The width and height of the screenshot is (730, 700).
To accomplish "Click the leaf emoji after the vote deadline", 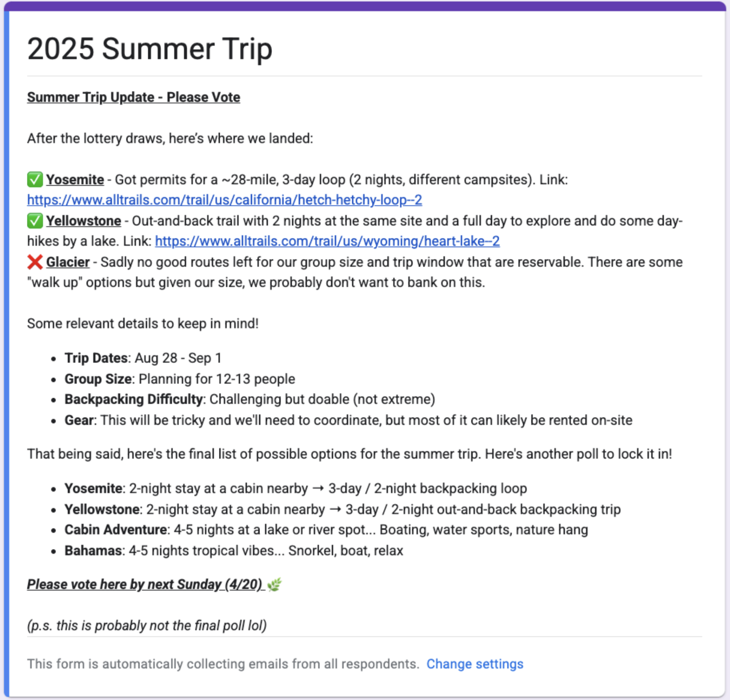I will click(x=274, y=585).
